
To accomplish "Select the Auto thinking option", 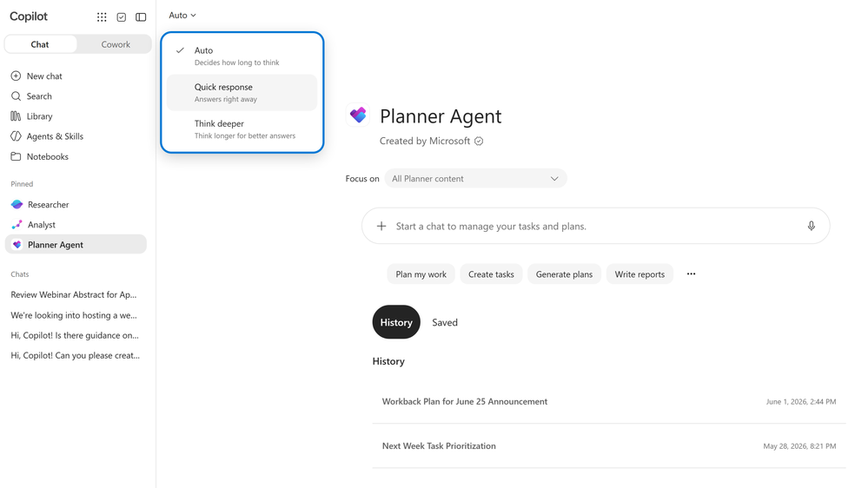I will coord(242,56).
